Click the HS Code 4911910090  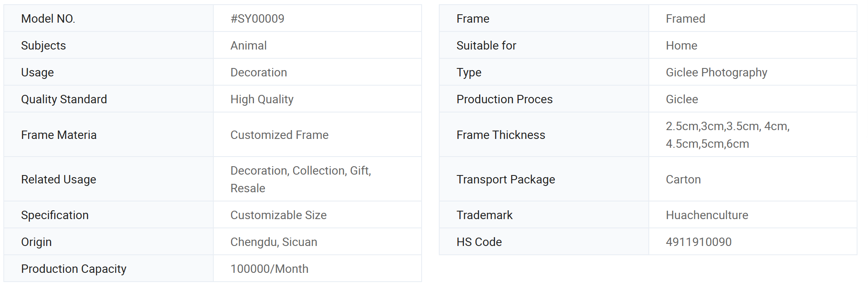(x=698, y=242)
